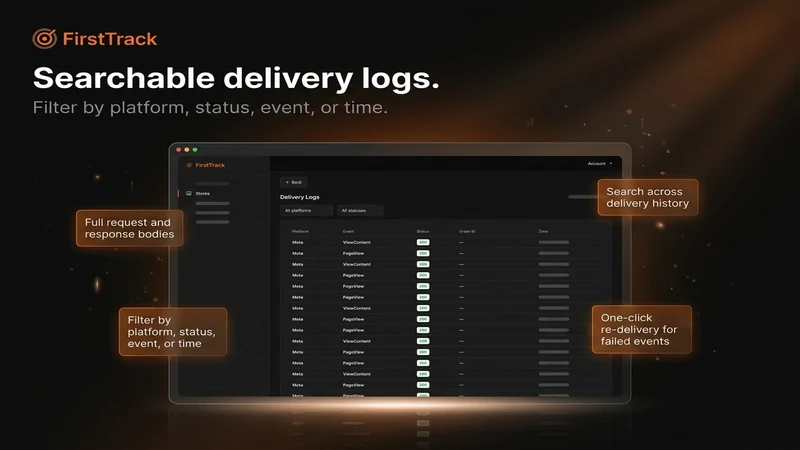
Task: Click the 'Search across delivery history' callout
Action: pos(648,197)
